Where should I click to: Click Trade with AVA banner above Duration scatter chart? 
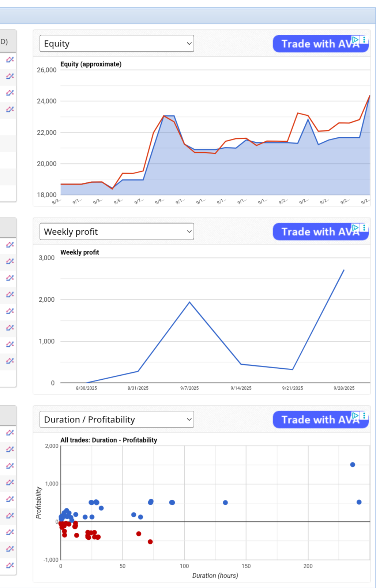(315, 420)
